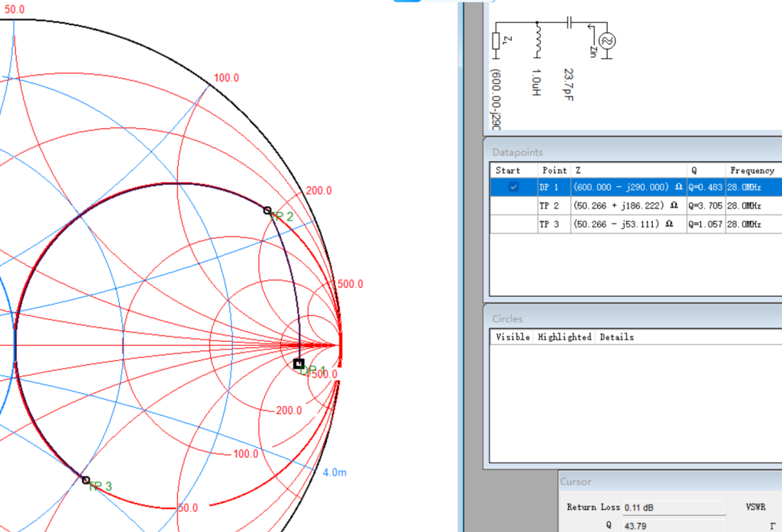782x532 pixels.
Task: Click the Q field showing 43.79
Action: click(674, 526)
